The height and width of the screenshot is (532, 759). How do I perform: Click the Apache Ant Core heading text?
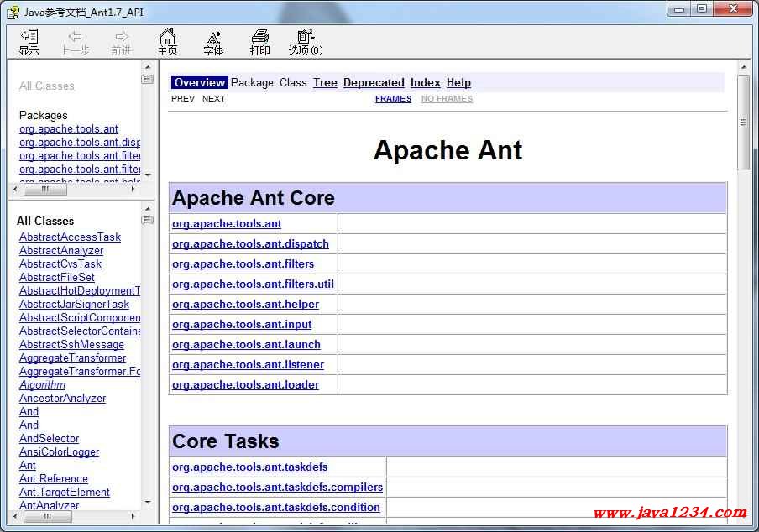[x=254, y=198]
